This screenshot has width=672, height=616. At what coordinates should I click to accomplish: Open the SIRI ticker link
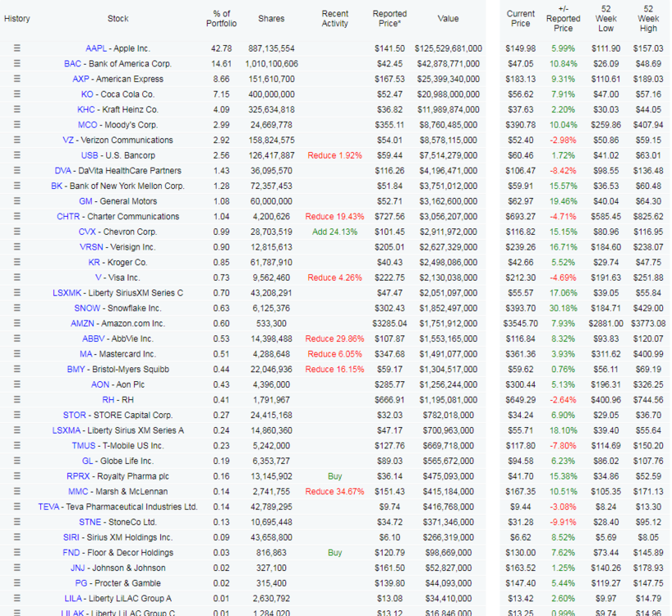coord(71,537)
